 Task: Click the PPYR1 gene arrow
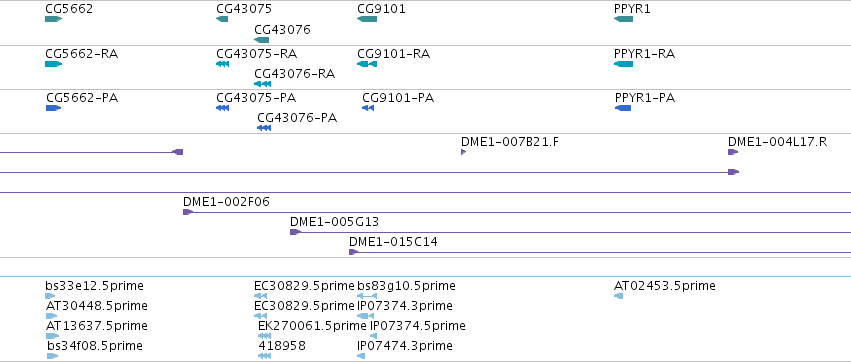click(x=624, y=19)
